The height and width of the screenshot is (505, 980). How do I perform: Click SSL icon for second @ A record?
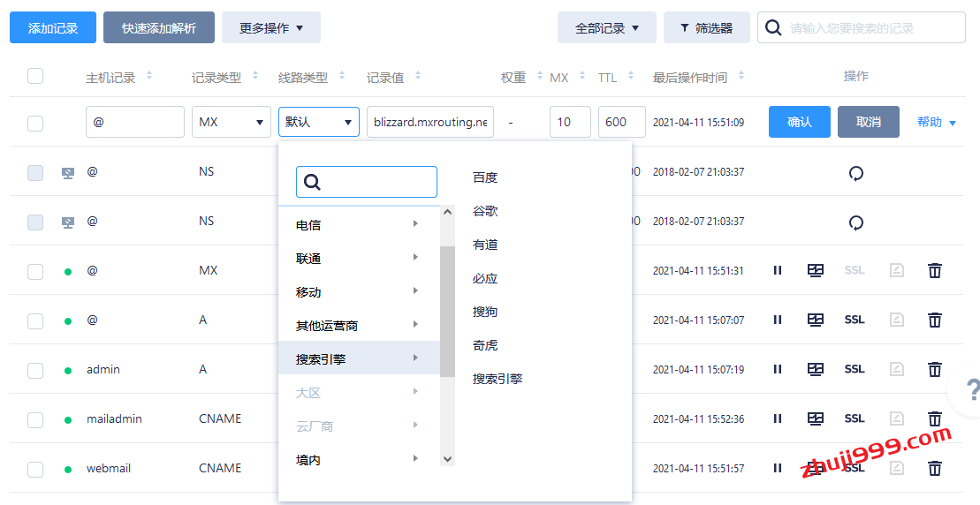pyautogui.click(x=854, y=320)
